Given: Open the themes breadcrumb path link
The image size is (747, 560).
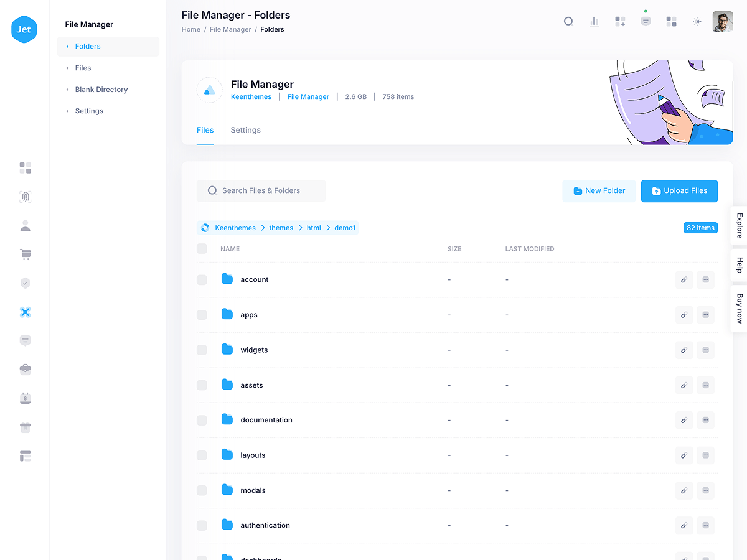Looking at the screenshot, I should click(x=281, y=228).
